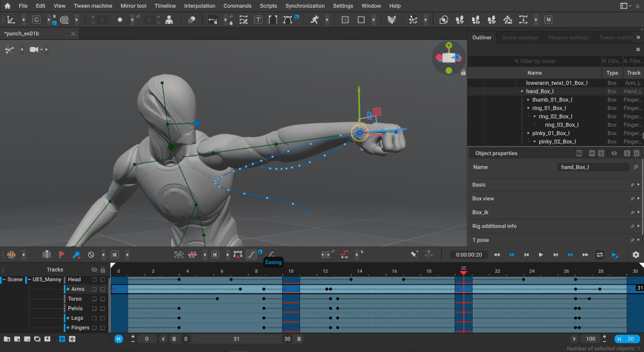The height and width of the screenshot is (352, 644).
Task: Open timeline settings gear icon
Action: coord(636,255)
